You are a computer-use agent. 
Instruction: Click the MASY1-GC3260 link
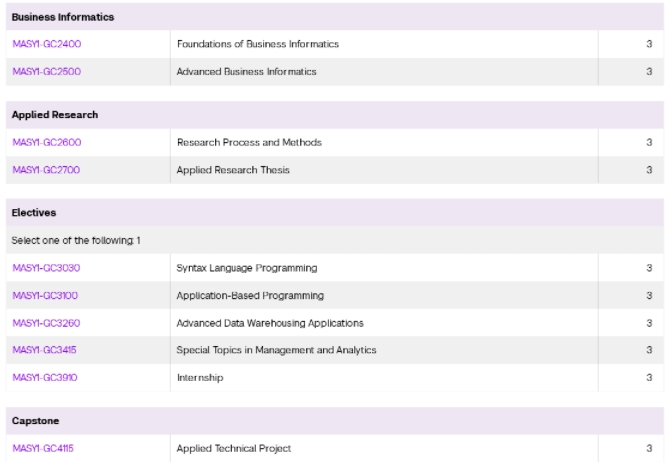pyautogui.click(x=46, y=323)
